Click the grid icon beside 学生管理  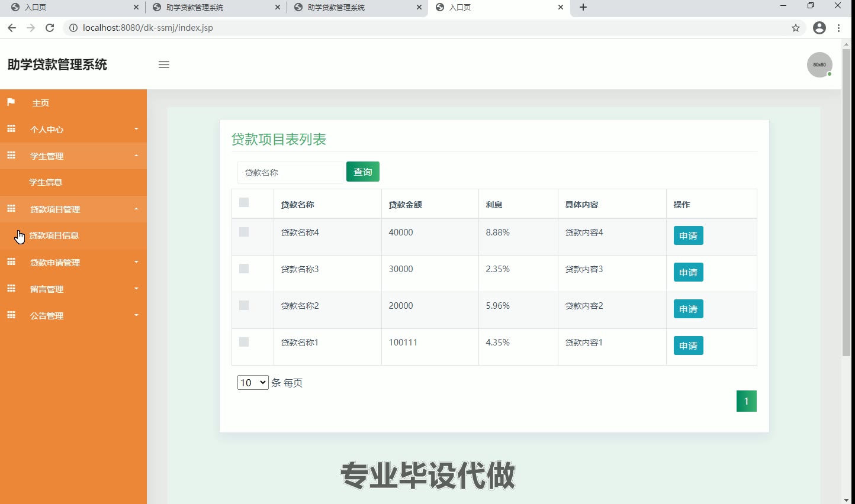(11, 156)
